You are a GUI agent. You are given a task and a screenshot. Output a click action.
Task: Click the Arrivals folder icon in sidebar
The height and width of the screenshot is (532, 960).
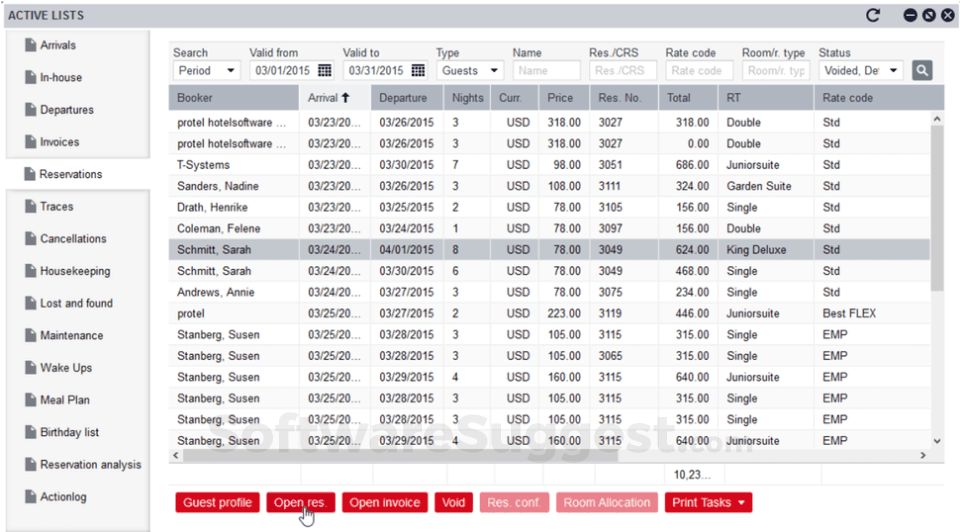(x=30, y=46)
